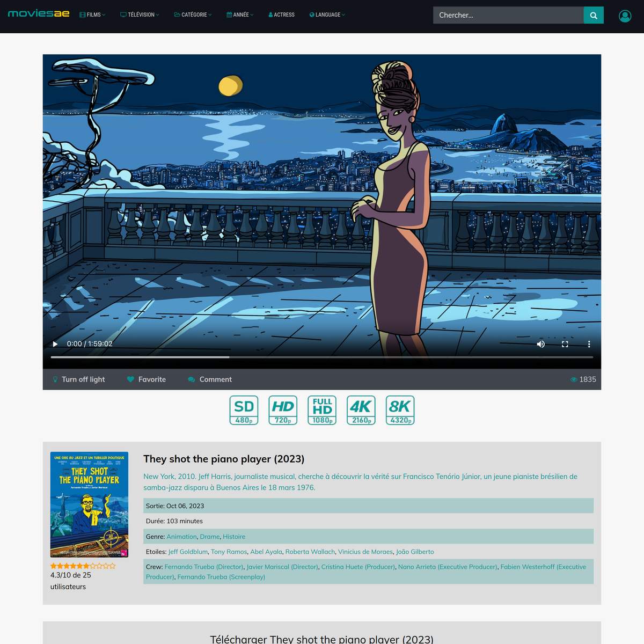Select 8K 4320p quality
The image size is (644, 644).
click(400, 410)
